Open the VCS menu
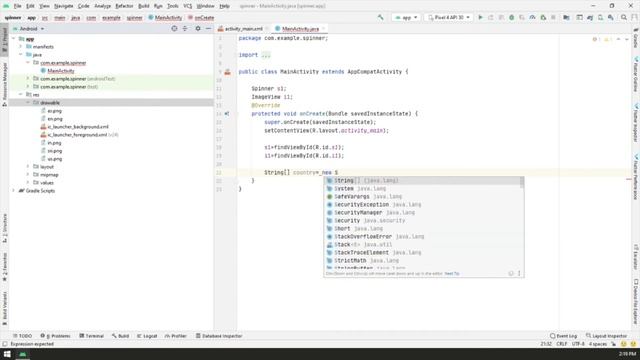The height and width of the screenshot is (360, 640). click(187, 6)
